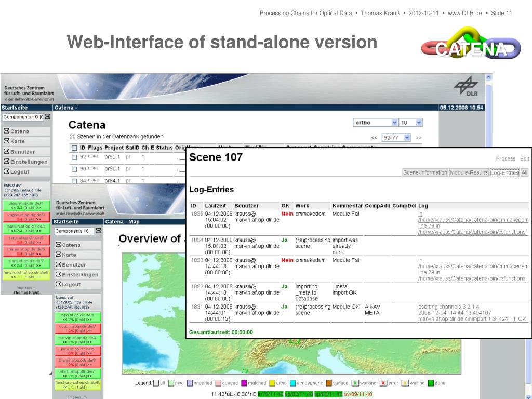Switch to the Module-Results tab
Screen dimensions: 532x399
point(469,172)
